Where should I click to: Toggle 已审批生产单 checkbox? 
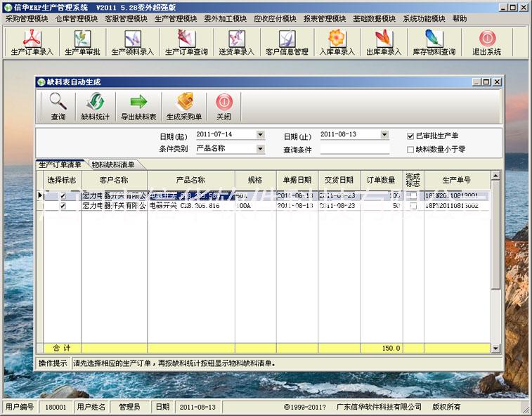410,136
